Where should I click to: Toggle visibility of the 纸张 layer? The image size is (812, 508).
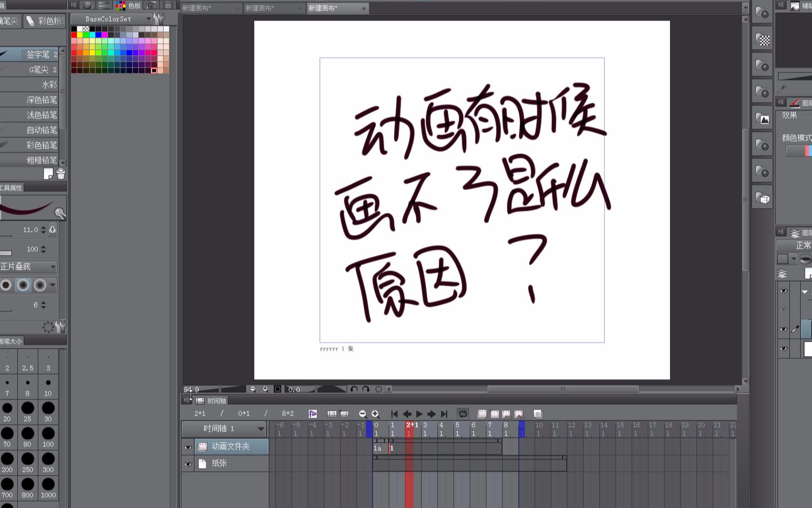188,463
